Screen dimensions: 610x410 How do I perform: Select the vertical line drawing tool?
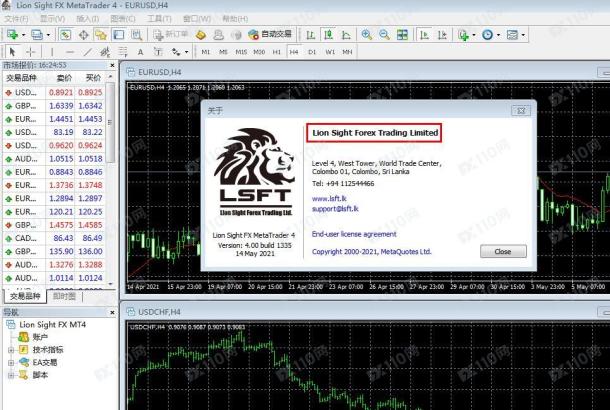(x=52, y=51)
